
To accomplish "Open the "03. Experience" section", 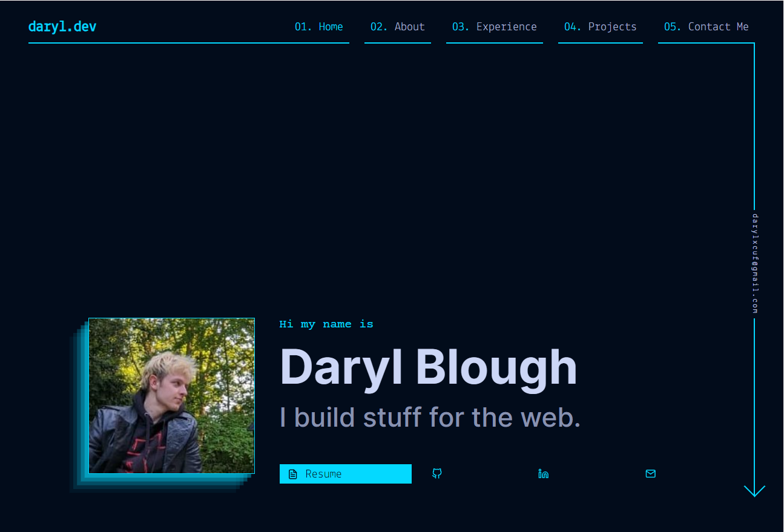I will tap(494, 27).
